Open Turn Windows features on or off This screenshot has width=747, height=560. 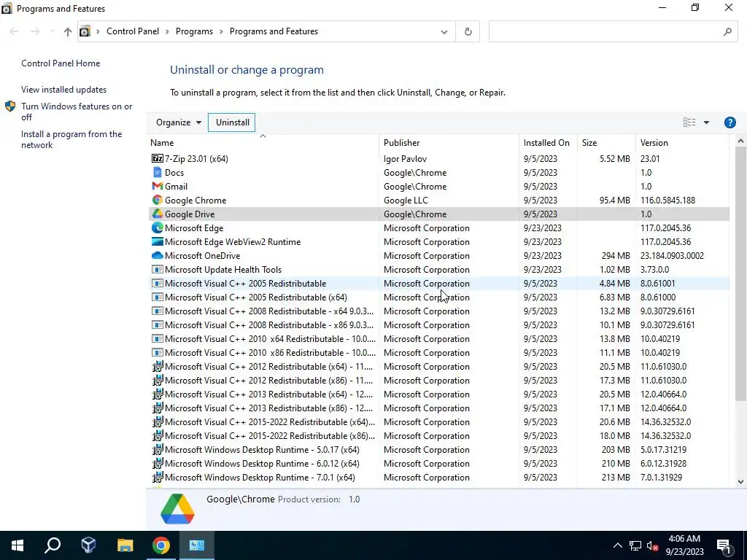pyautogui.click(x=77, y=112)
